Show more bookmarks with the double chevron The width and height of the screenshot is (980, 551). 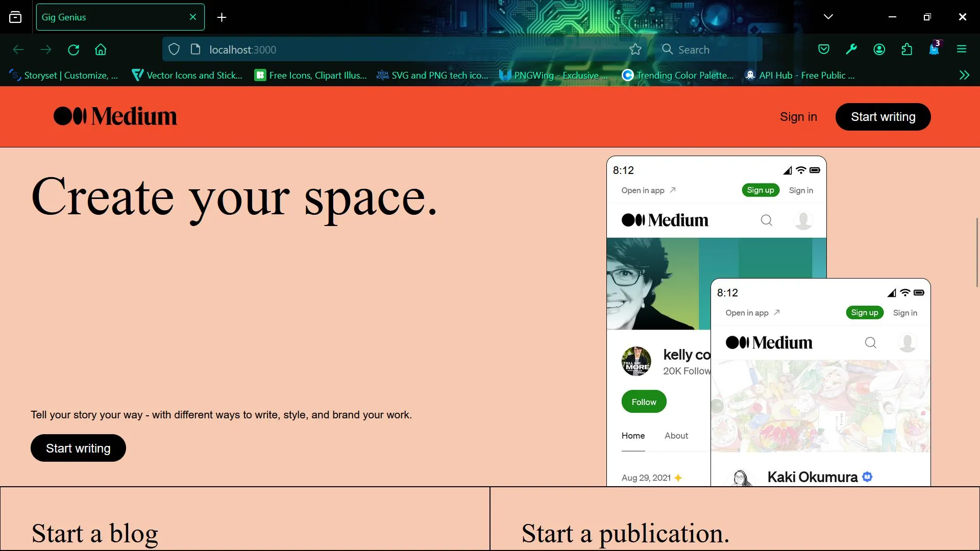pyautogui.click(x=964, y=75)
